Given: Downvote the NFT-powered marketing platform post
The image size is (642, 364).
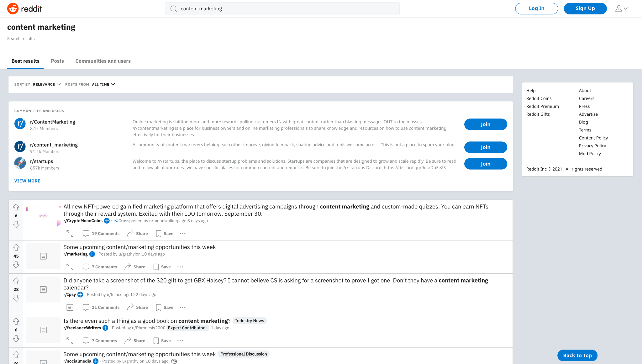Looking at the screenshot, I should click(x=16, y=224).
